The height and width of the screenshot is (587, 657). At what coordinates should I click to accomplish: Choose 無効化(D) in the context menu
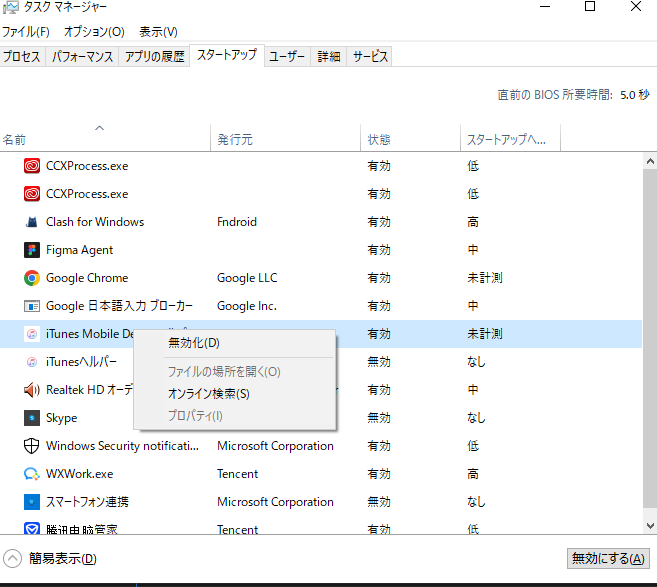pyautogui.click(x=235, y=343)
